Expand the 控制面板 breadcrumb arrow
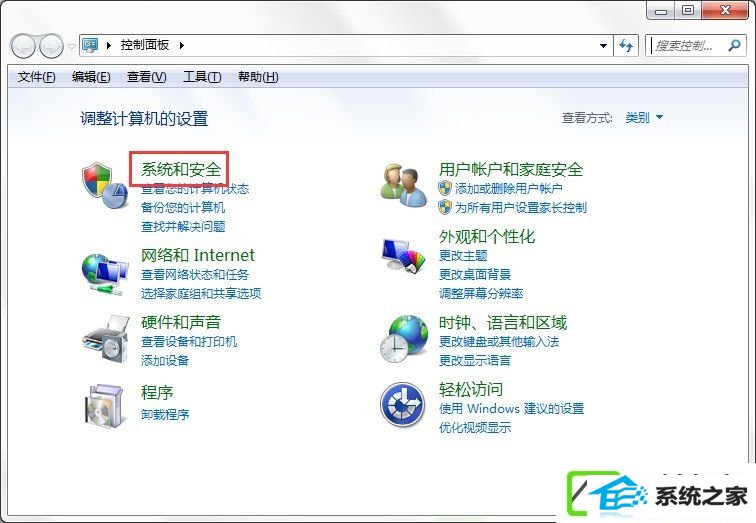This screenshot has width=756, height=523. 182,45
